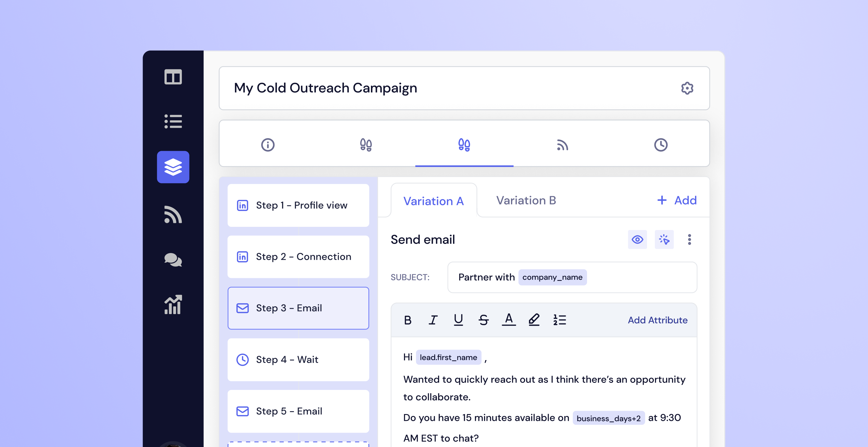Open the three-dot more options menu

pyautogui.click(x=689, y=239)
